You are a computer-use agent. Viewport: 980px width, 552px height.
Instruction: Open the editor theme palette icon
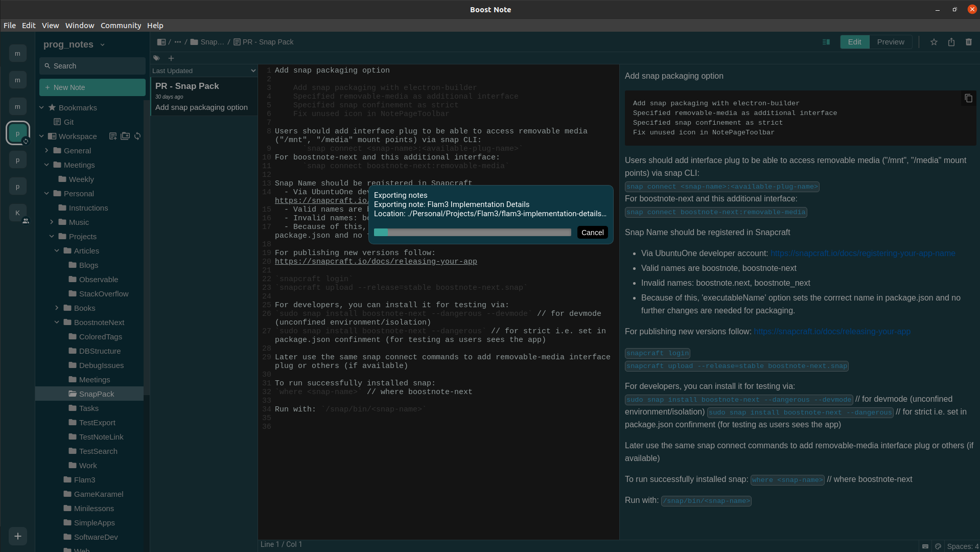pyautogui.click(x=938, y=546)
